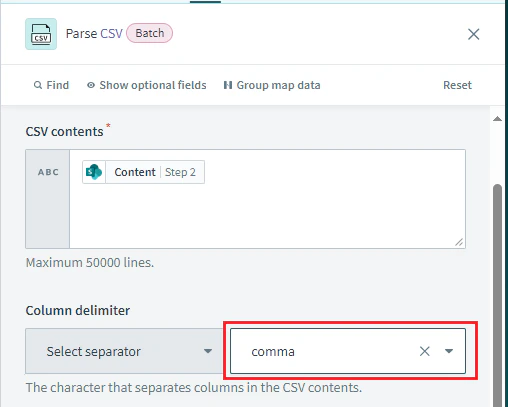The height and width of the screenshot is (407, 508).
Task: Click the scroll up arrow
Action: click(x=497, y=118)
